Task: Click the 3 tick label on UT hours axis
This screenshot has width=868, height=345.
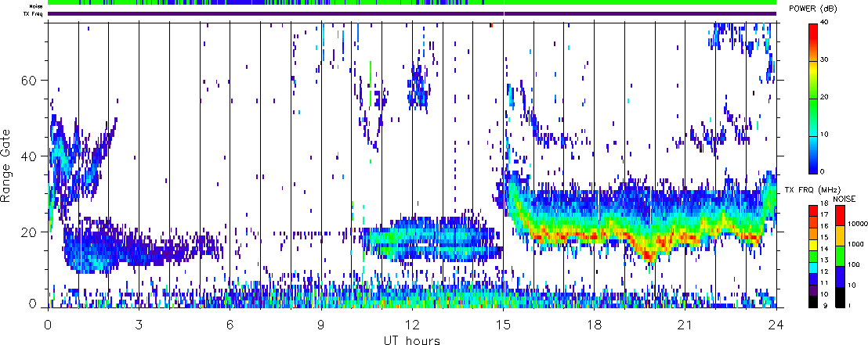Action: click(139, 323)
